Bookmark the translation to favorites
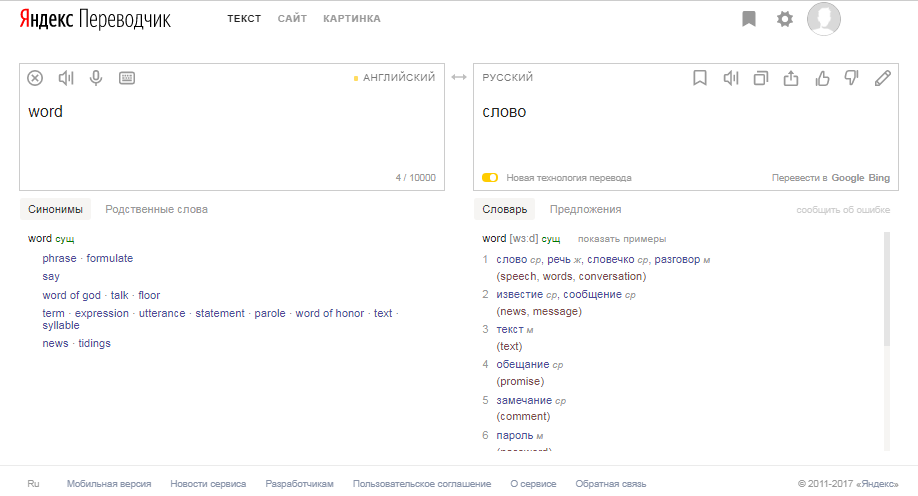This screenshot has height=496, width=918. [700, 78]
